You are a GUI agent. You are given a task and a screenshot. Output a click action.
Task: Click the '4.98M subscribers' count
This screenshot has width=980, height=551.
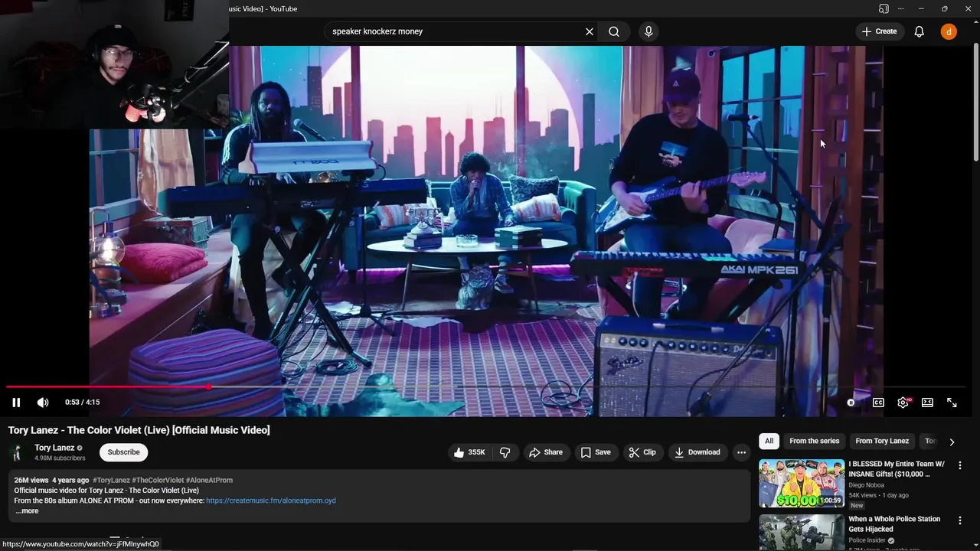click(x=60, y=458)
